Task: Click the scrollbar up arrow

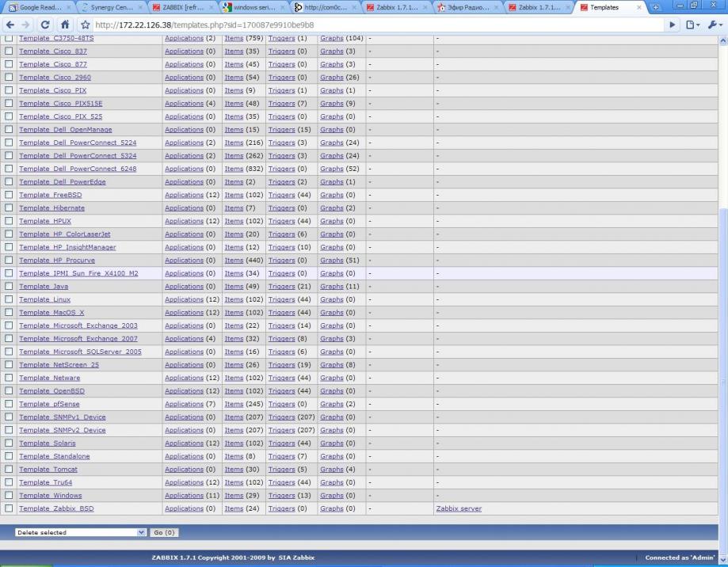Action: (x=723, y=41)
